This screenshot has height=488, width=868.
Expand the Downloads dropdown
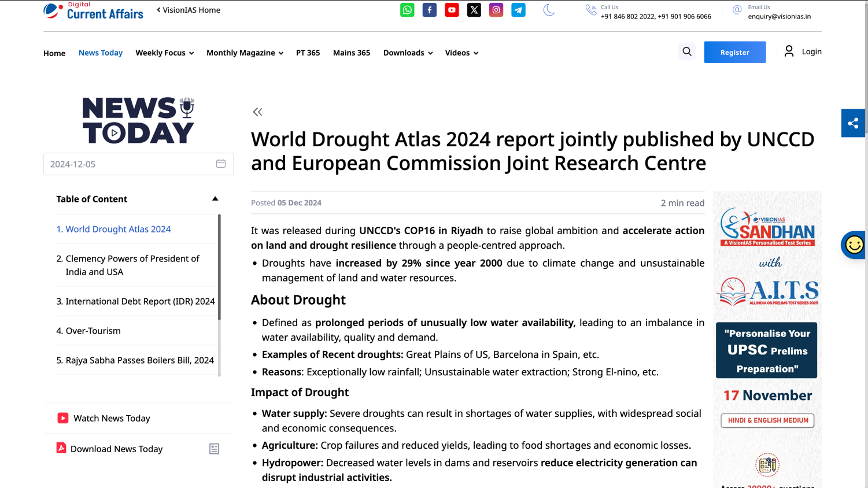coord(408,53)
